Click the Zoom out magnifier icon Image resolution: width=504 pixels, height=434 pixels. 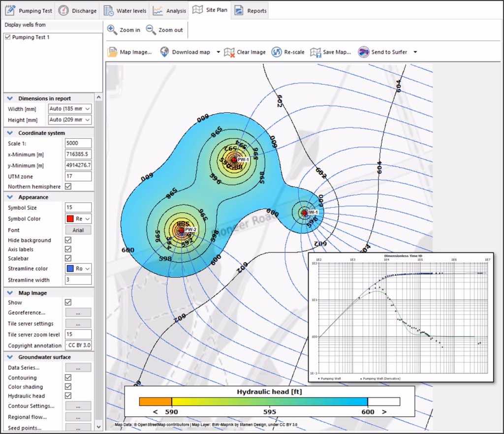[151, 30]
